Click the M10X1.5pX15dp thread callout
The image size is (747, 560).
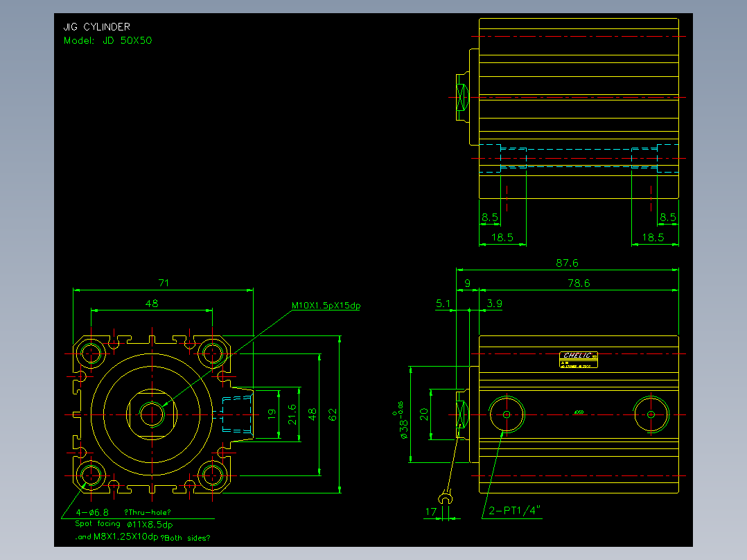(326, 306)
